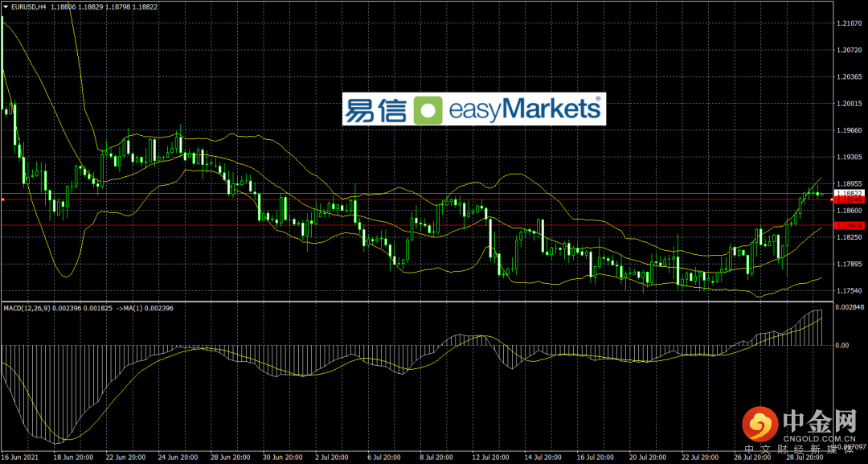Click the 18 Jun 20:00 time label
Viewport: 868px width, 464px height.
point(73,458)
